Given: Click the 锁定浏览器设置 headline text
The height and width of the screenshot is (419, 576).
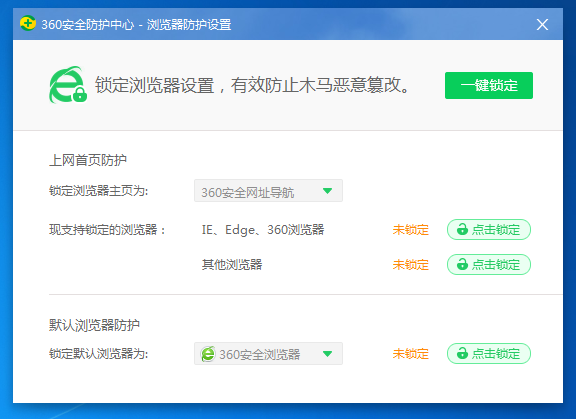Looking at the screenshot, I should pyautogui.click(x=155, y=85).
